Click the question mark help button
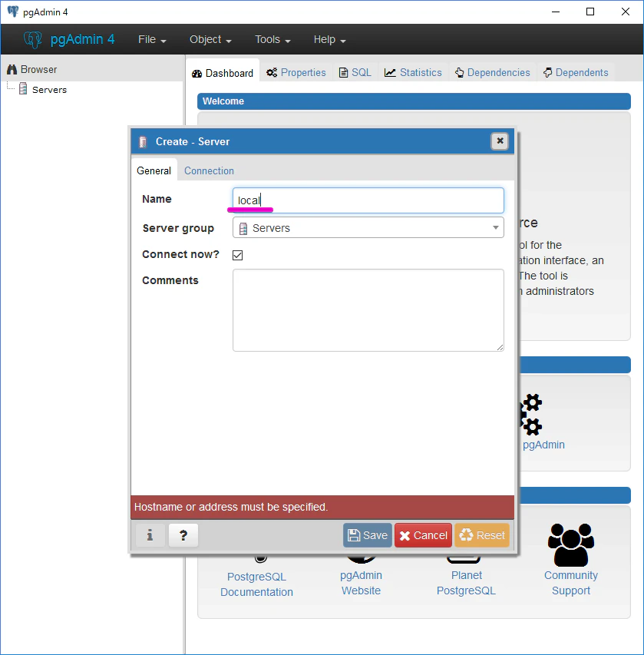 tap(183, 535)
